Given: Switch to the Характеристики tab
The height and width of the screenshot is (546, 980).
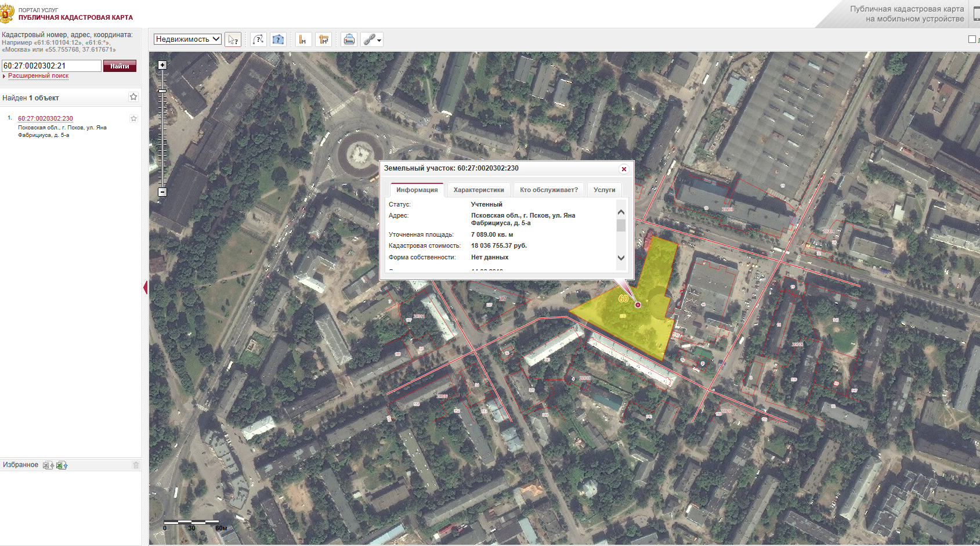Looking at the screenshot, I should (x=479, y=190).
